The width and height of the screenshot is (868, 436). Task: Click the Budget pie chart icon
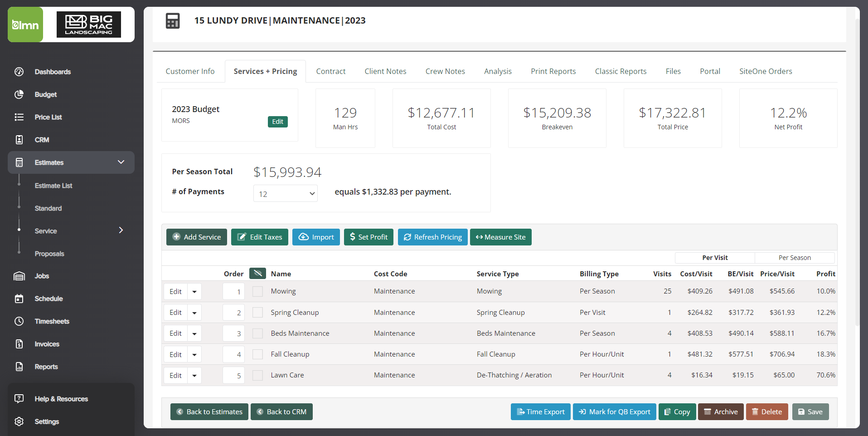click(19, 94)
